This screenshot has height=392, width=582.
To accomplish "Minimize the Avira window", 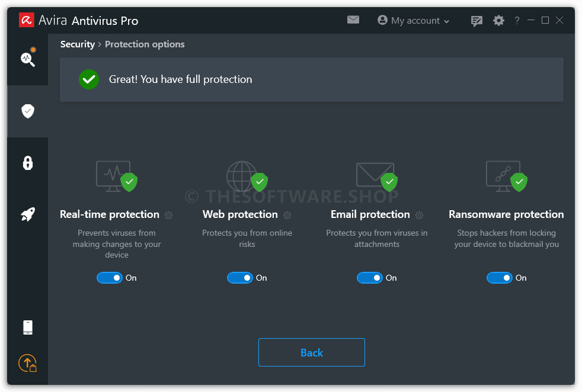I will [x=531, y=20].
